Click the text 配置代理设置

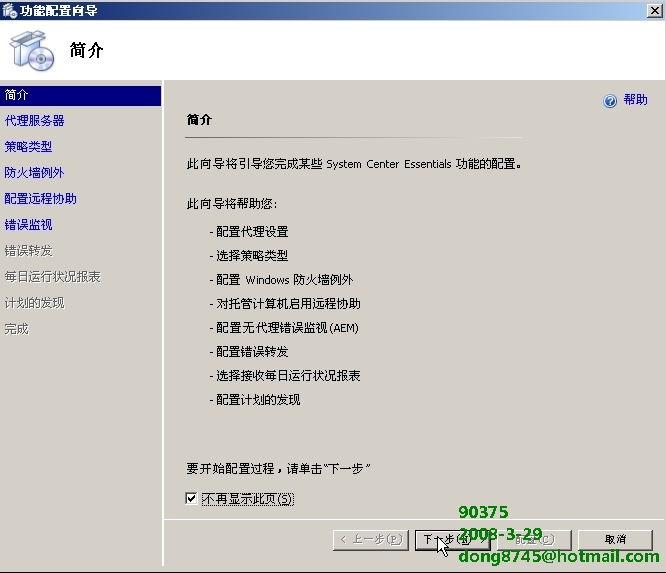tap(252, 232)
